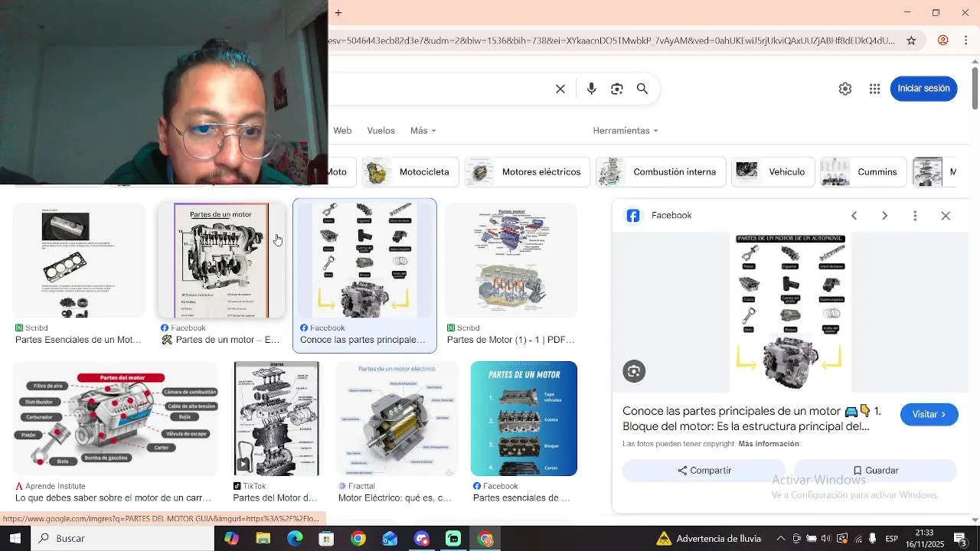Screen dimensions: 980x551
Task: Click the Iniciar sesión button
Action: coord(923,89)
